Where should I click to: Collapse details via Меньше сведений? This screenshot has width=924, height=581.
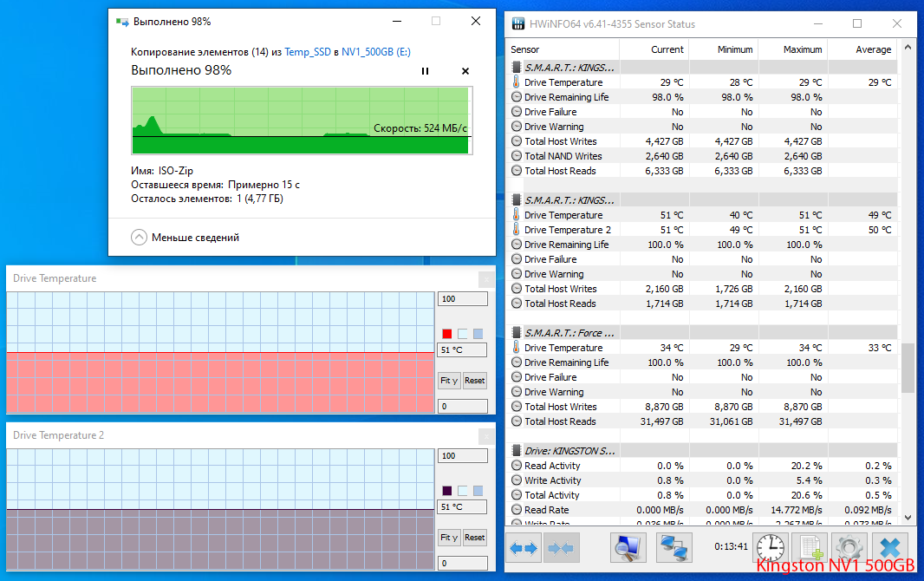point(185,238)
